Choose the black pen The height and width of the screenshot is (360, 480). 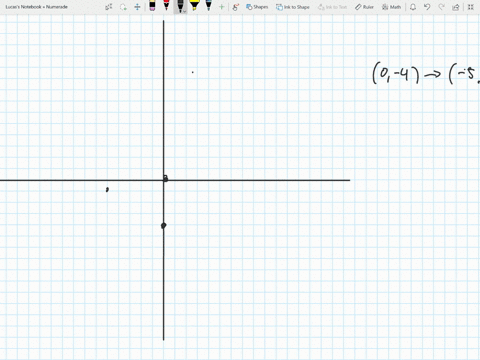point(180,6)
